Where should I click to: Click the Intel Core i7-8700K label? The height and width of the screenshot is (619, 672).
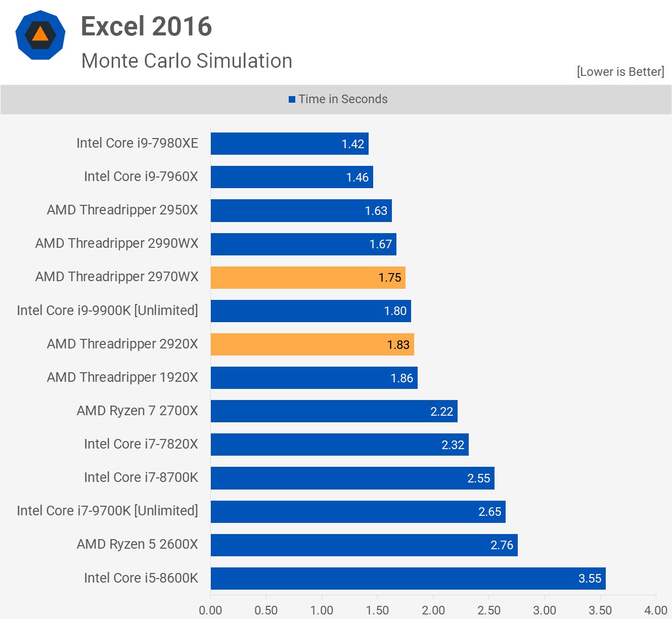(141, 477)
